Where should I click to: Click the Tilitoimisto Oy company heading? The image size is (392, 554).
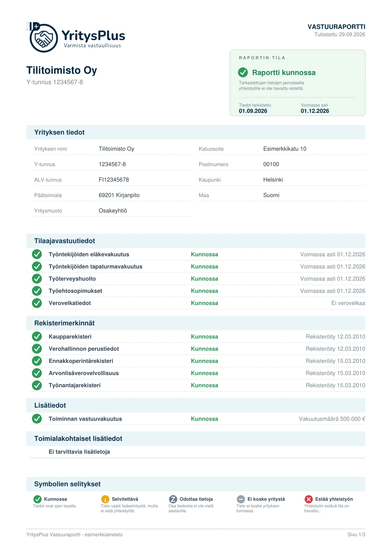(62, 70)
